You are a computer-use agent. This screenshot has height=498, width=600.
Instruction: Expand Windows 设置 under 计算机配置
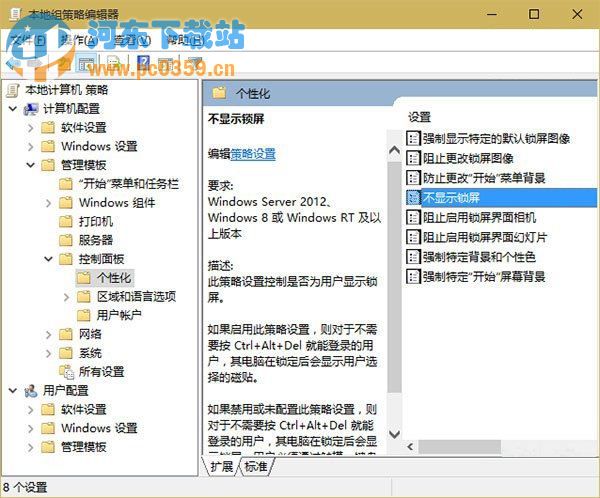[x=31, y=147]
